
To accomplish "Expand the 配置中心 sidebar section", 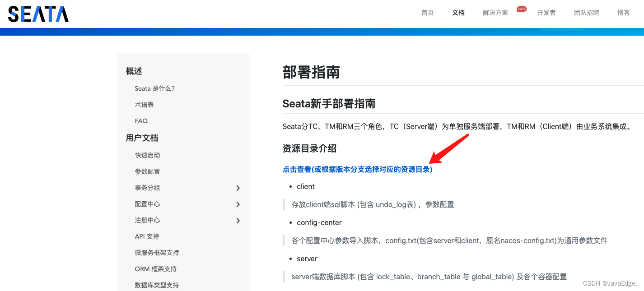I will point(146,203).
